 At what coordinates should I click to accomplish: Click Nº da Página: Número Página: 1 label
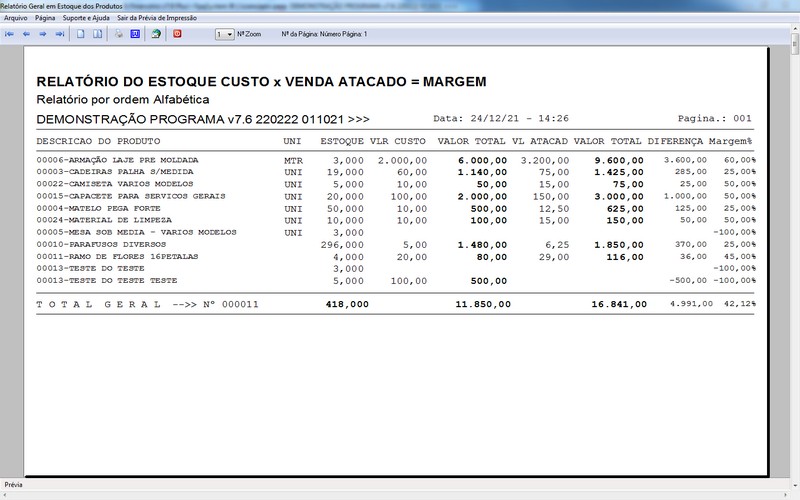tap(324, 34)
